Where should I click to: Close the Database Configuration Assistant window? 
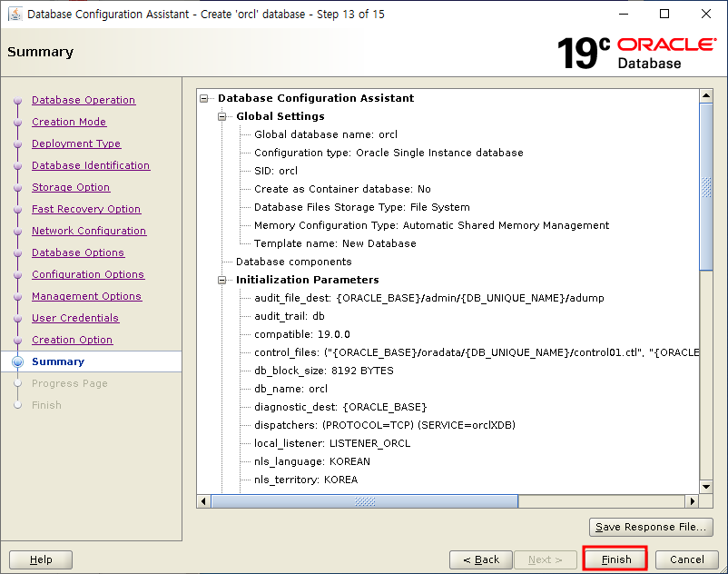coord(705,14)
